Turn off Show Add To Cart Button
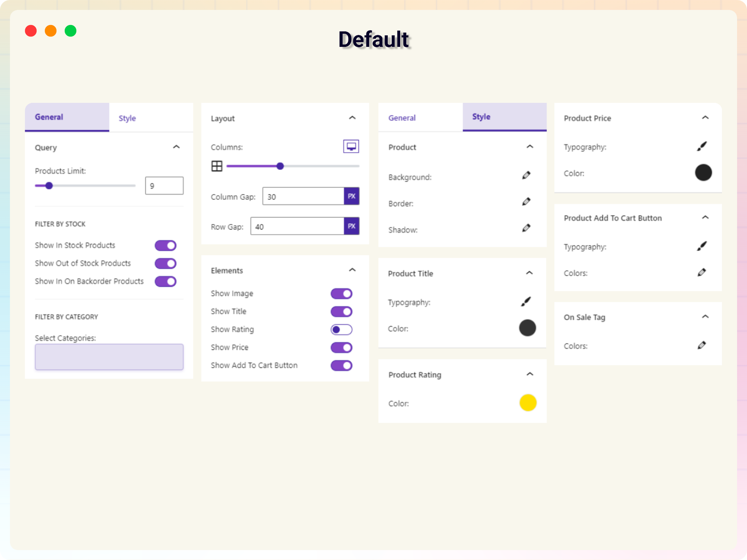 point(342,365)
